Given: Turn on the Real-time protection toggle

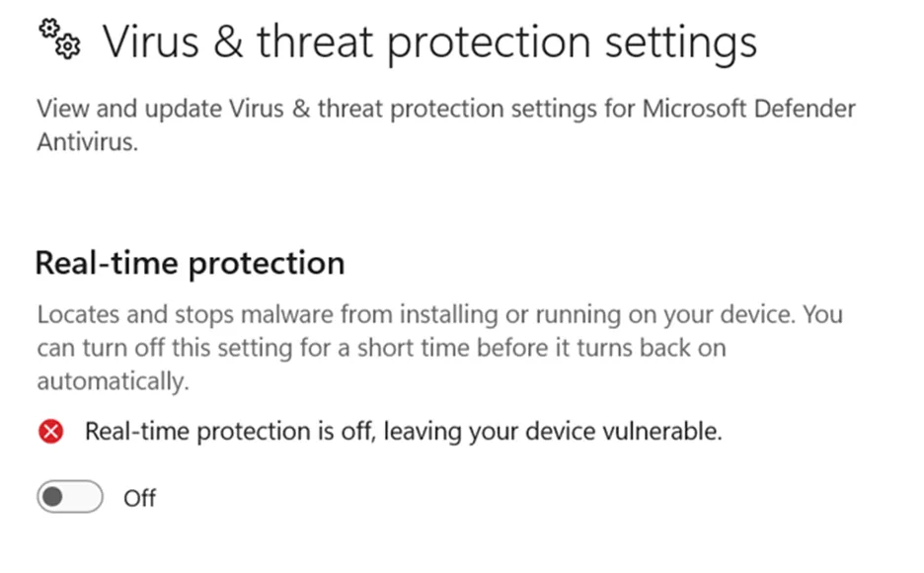Looking at the screenshot, I should coord(70,497).
